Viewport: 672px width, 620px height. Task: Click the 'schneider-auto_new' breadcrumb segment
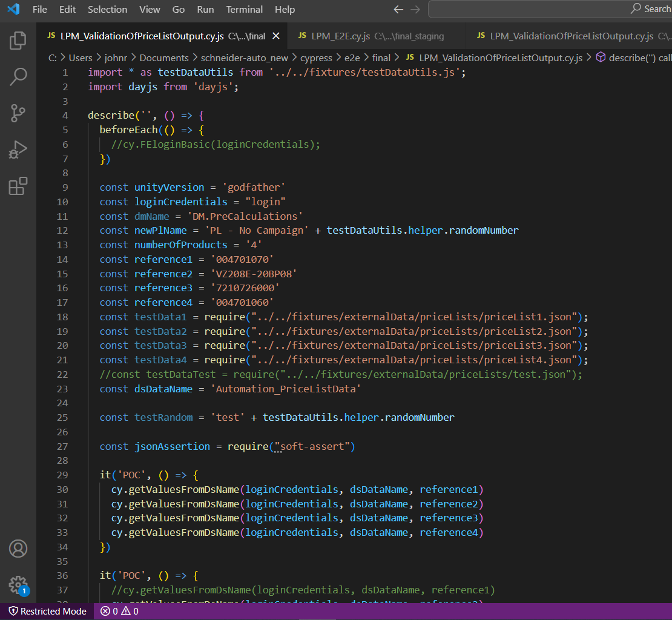[x=245, y=58]
